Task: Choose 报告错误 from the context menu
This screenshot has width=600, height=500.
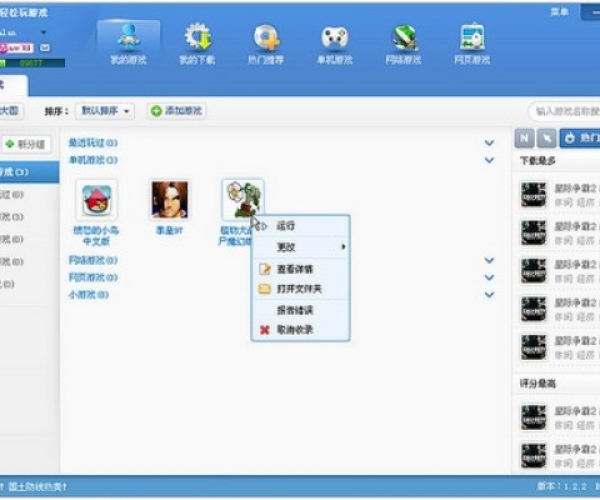Action: [300, 310]
